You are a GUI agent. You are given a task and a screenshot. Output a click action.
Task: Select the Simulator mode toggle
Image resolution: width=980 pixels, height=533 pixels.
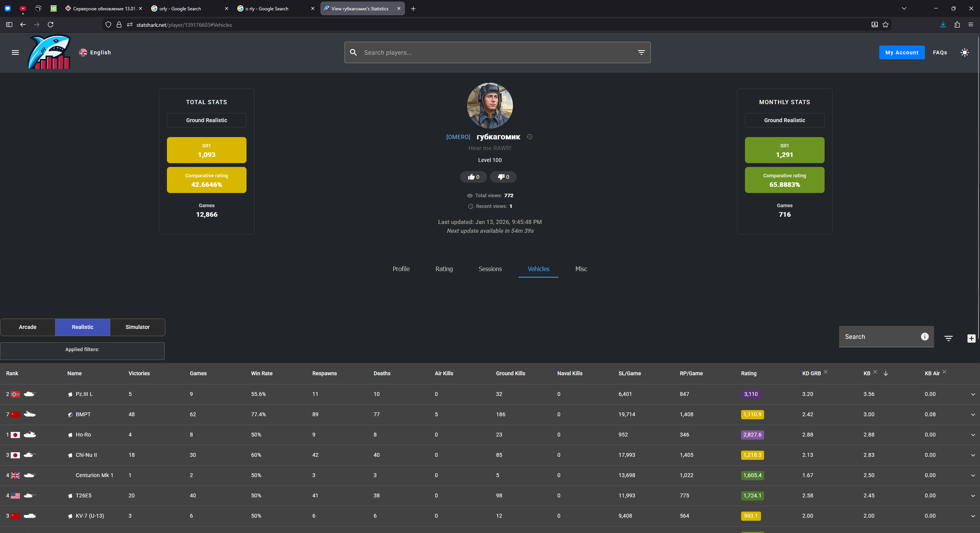[x=137, y=327]
